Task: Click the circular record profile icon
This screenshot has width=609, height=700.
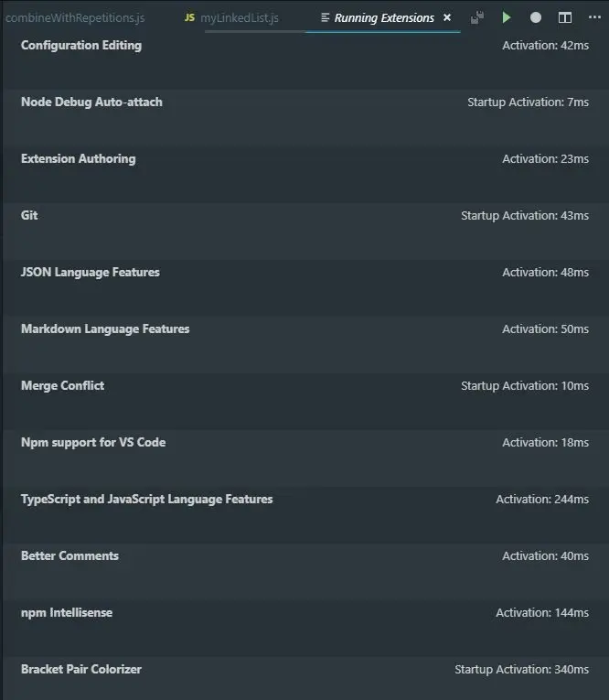Action: pos(535,17)
